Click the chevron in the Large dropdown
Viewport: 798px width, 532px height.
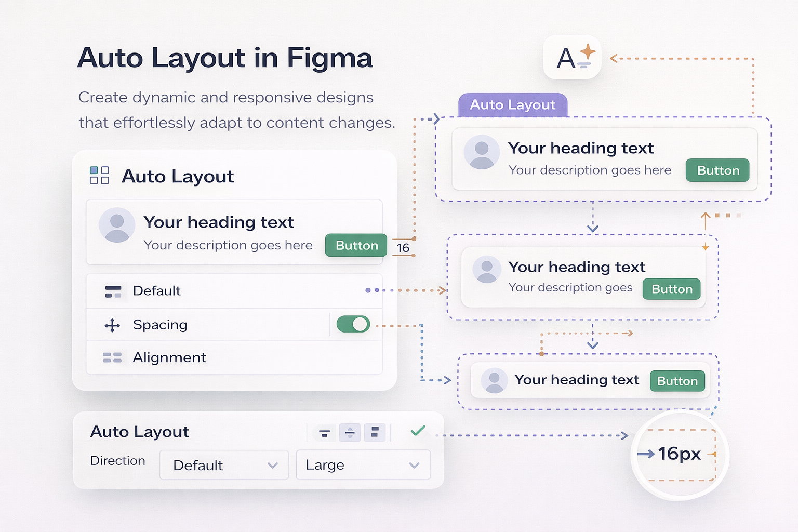tap(414, 465)
